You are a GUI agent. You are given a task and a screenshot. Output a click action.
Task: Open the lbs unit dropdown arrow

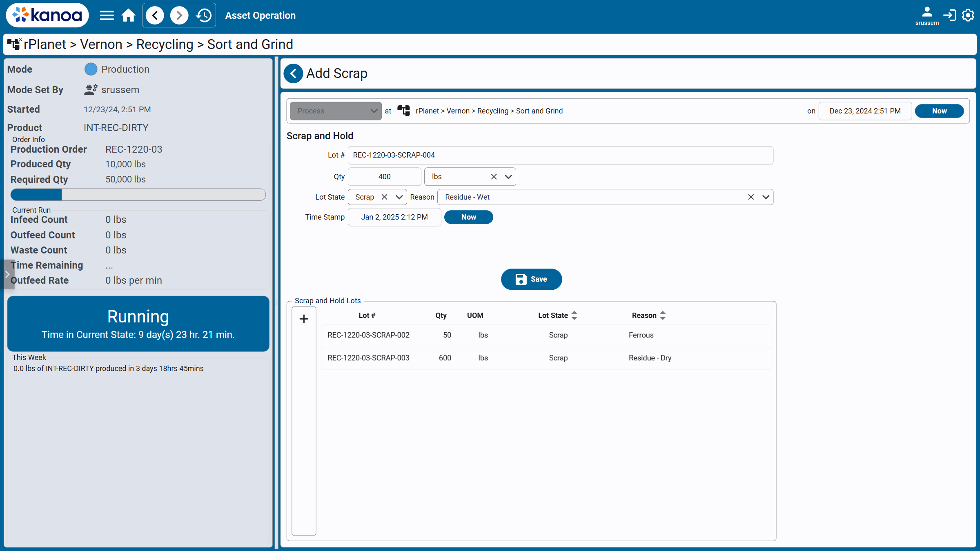[508, 177]
